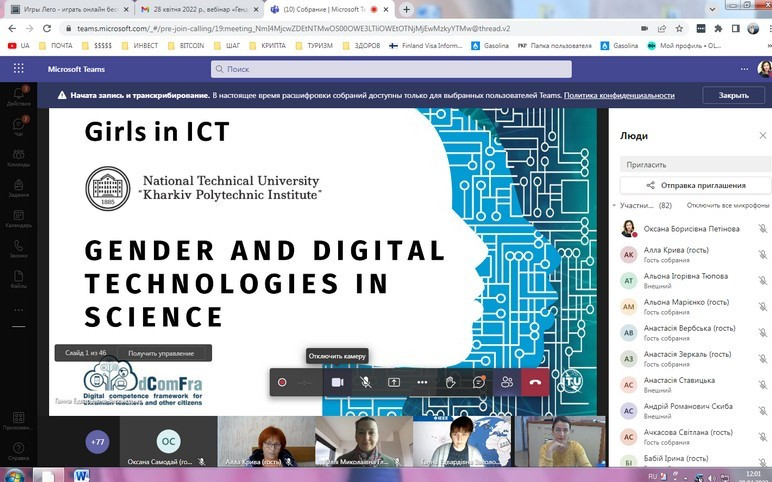The image size is (772, 482).
Task: Open the Assignments (Задания) sidebar icon
Action: [x=18, y=188]
